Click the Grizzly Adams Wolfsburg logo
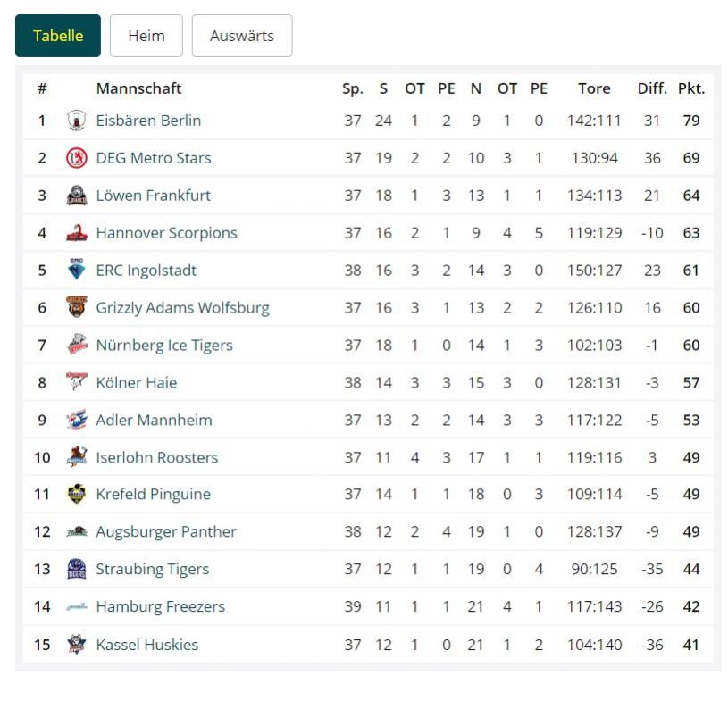This screenshot has height=709, width=728. tap(77, 308)
